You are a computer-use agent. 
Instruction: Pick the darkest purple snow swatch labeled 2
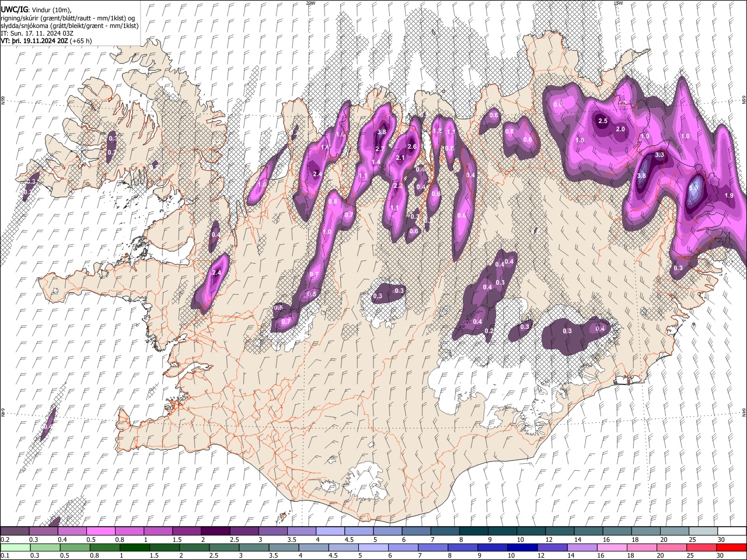point(215,531)
